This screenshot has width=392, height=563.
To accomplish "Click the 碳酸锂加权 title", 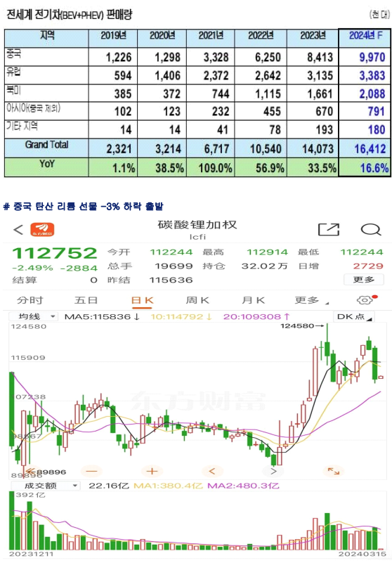I will [x=197, y=225].
